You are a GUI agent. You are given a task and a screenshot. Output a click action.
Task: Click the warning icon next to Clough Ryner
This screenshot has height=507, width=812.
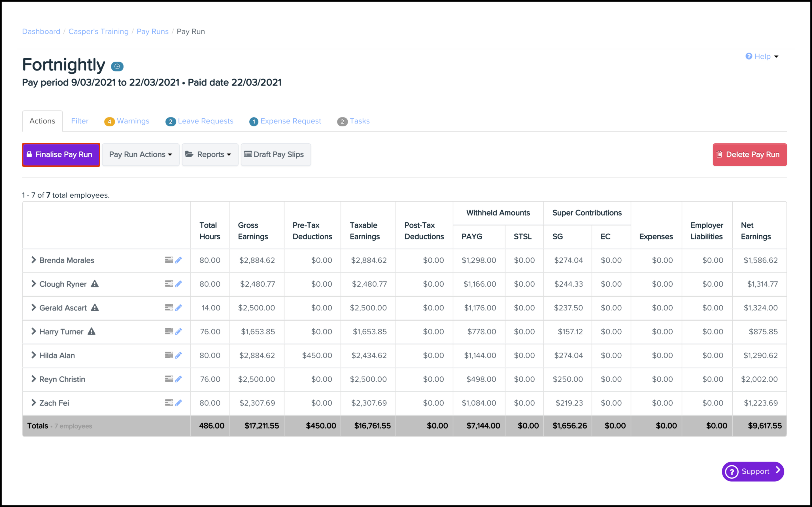95,284
